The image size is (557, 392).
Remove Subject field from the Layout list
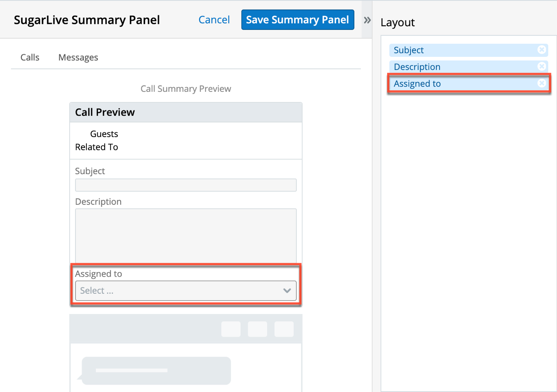point(541,50)
